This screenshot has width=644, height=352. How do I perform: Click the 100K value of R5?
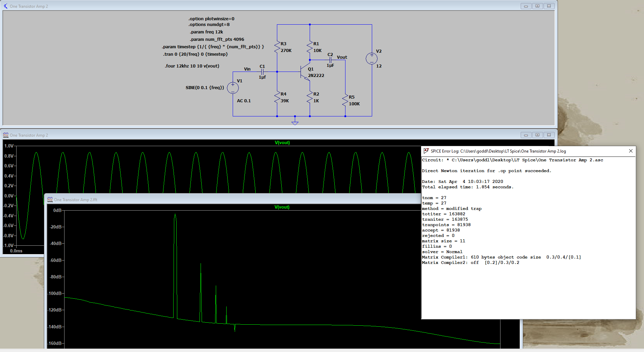pyautogui.click(x=354, y=104)
